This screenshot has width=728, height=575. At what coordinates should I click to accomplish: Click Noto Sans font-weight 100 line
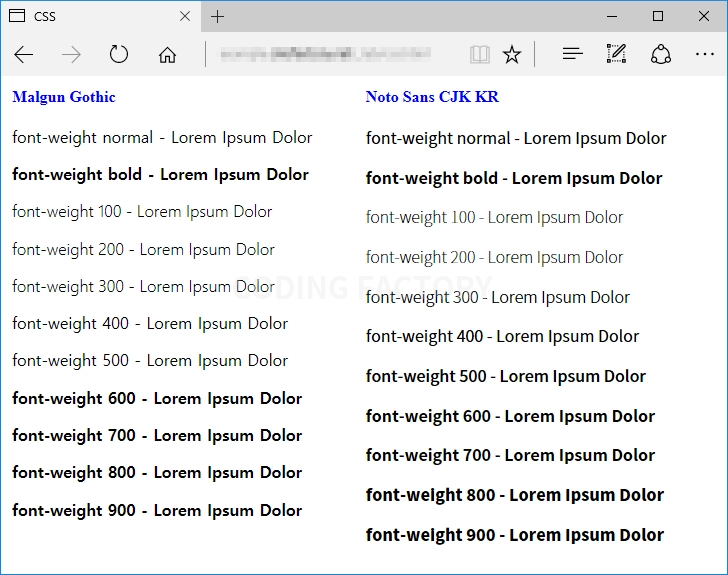tap(494, 218)
